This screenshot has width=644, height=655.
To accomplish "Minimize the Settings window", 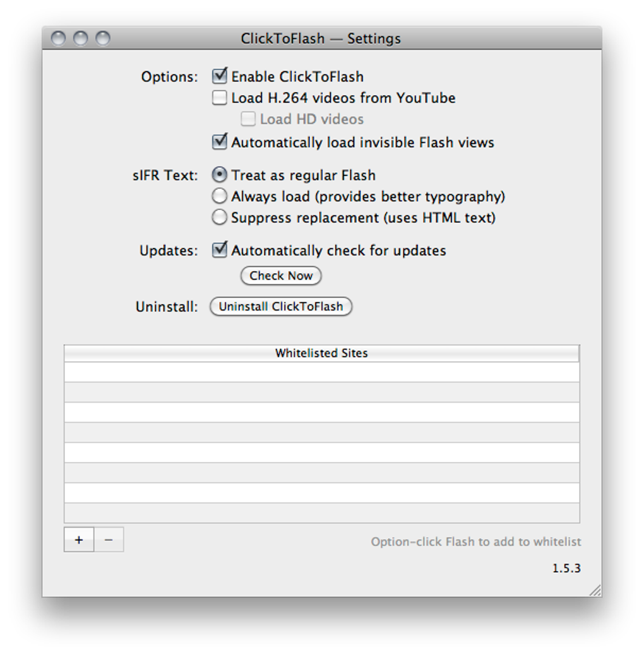I will tap(80, 38).
